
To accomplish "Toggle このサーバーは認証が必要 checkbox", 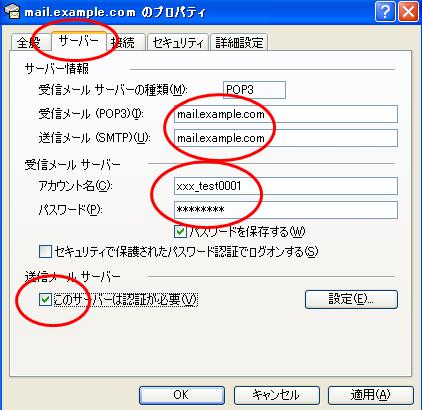I will 45,299.
